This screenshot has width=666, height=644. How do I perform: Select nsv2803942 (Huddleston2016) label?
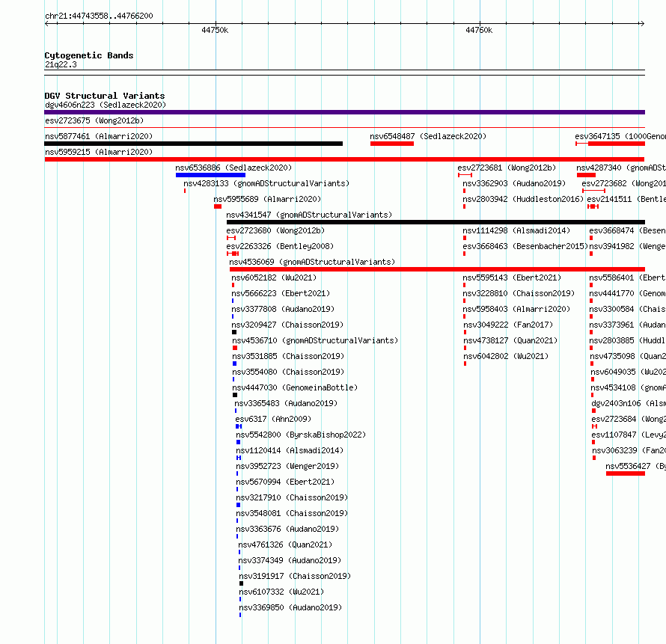pyautogui.click(x=523, y=199)
